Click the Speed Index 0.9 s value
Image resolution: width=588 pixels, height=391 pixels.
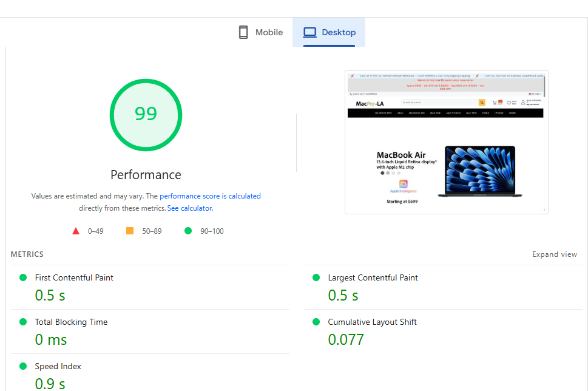click(x=50, y=383)
